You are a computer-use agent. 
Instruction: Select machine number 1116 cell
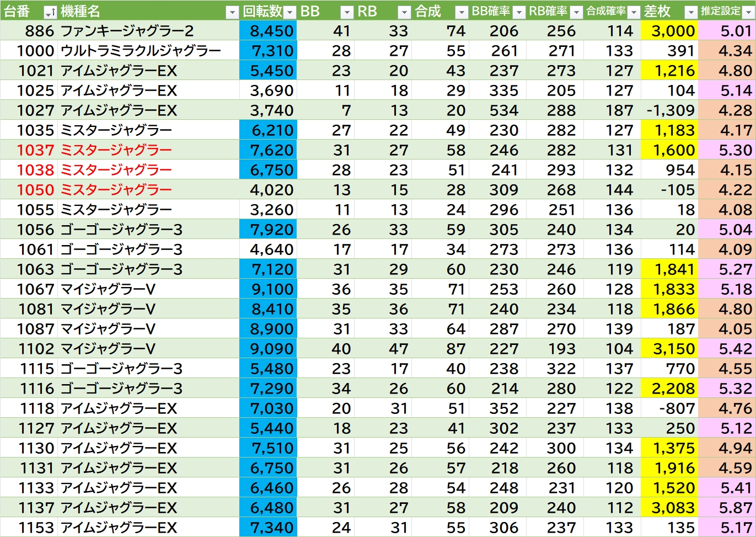pyautogui.click(x=29, y=389)
